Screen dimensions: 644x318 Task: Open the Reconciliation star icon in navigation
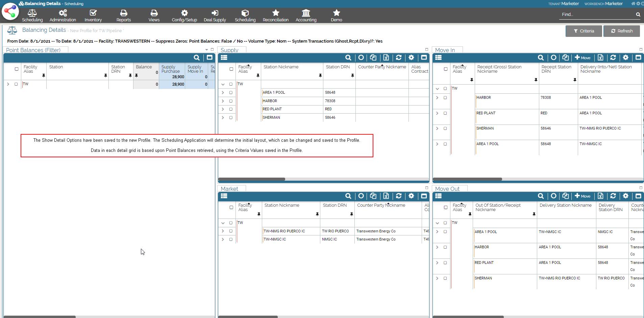(x=275, y=16)
